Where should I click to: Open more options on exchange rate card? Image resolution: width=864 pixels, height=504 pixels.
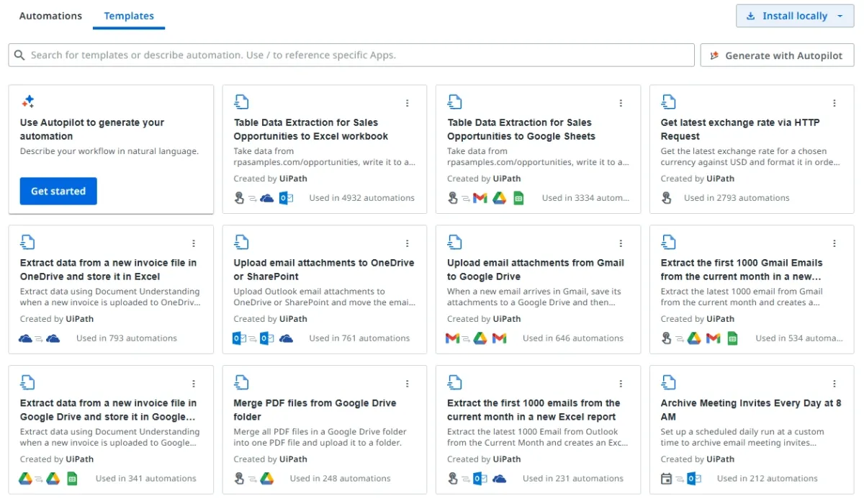[x=834, y=103]
